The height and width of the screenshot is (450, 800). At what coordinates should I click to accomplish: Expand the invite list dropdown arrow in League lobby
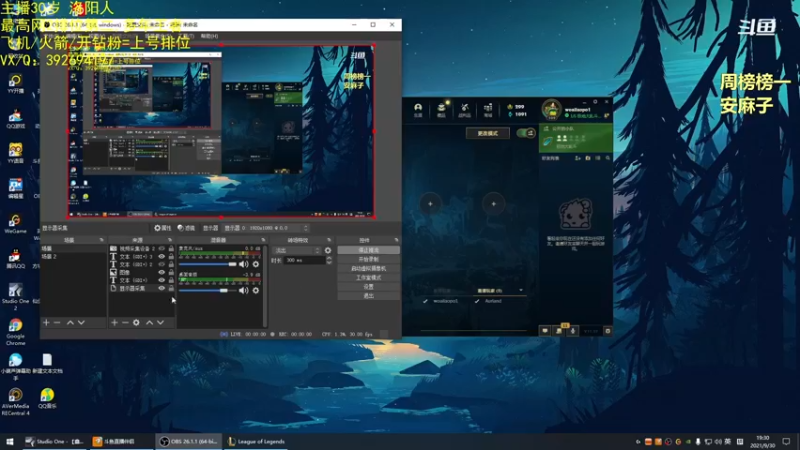click(x=520, y=290)
